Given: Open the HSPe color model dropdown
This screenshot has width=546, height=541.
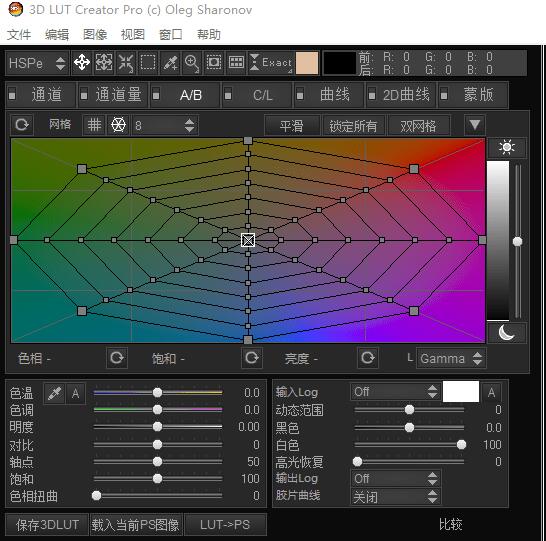Looking at the screenshot, I should 37,63.
